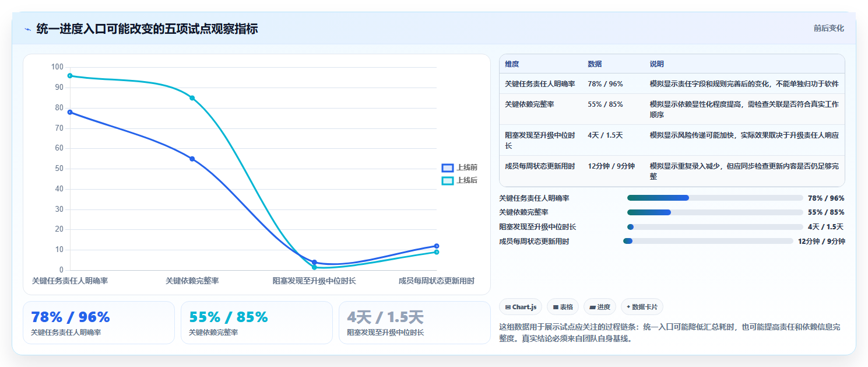Click the 上线前 point at 12
This screenshot has height=367, width=868.
click(437, 246)
